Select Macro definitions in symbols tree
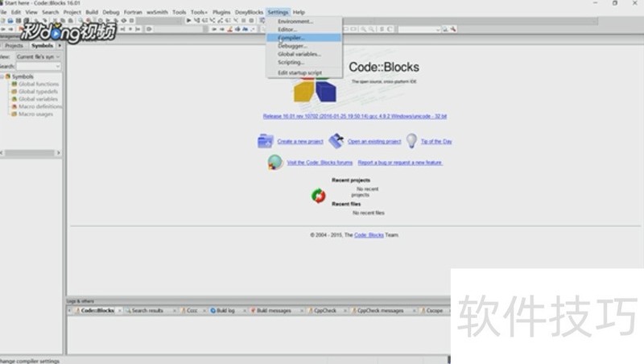 [x=39, y=106]
